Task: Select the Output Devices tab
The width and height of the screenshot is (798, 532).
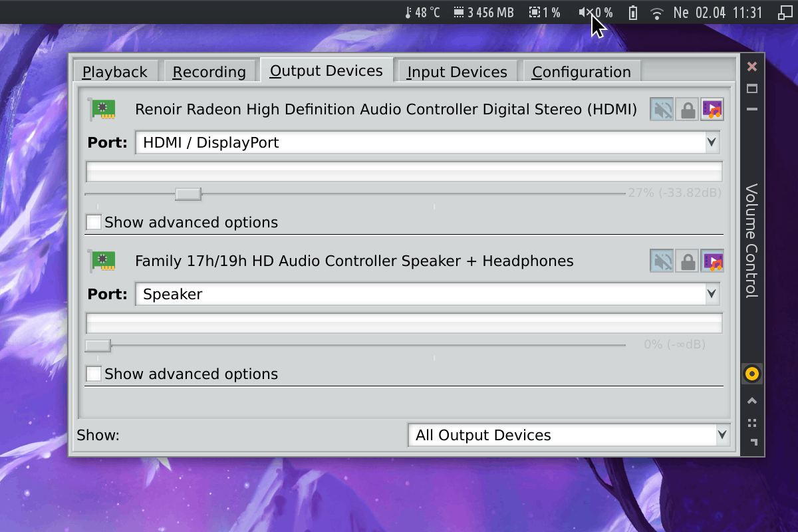Action: (x=327, y=70)
